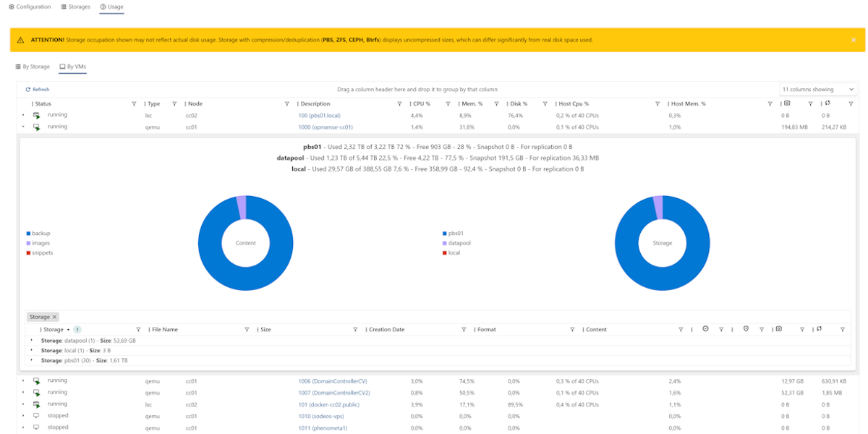868x434 pixels.
Task: Filter the Status column using its funnel icon
Action: tap(133, 103)
